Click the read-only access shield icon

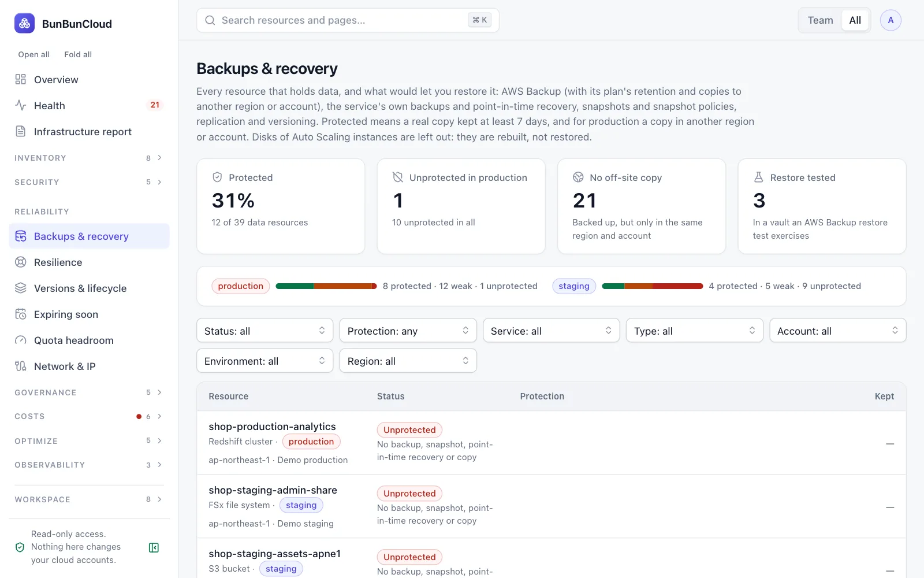point(20,547)
